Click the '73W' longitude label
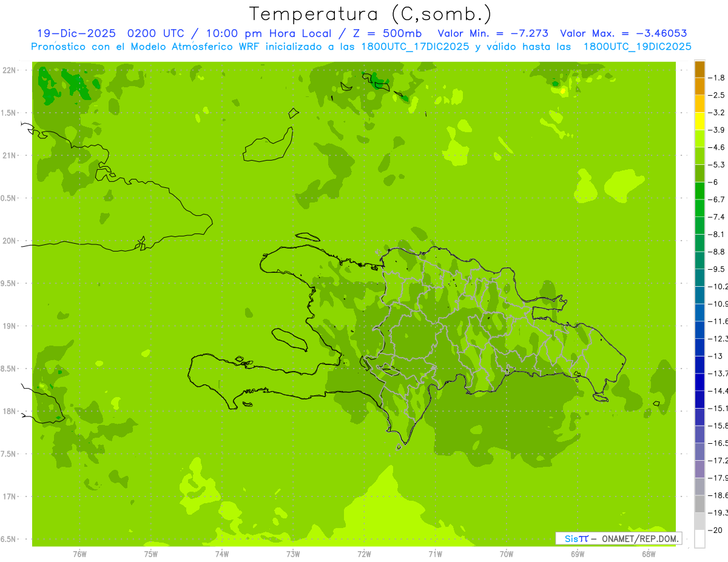Image resolution: width=728 pixels, height=562 pixels. pyautogui.click(x=293, y=554)
